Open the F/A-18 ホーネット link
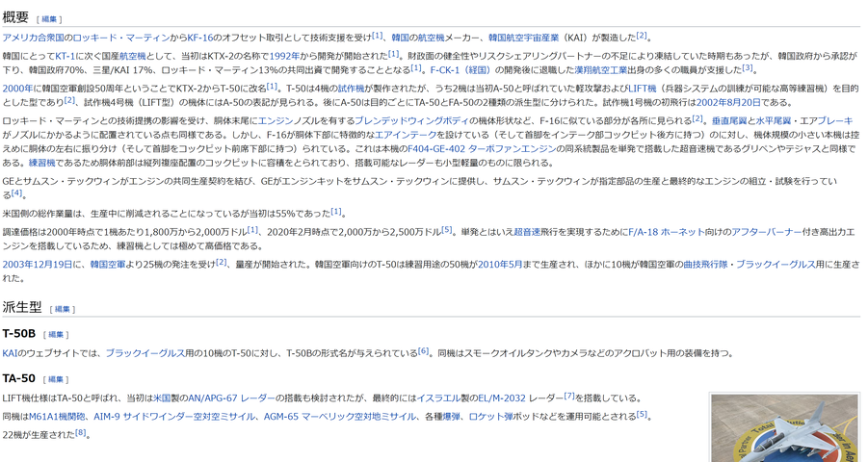 [667, 232]
